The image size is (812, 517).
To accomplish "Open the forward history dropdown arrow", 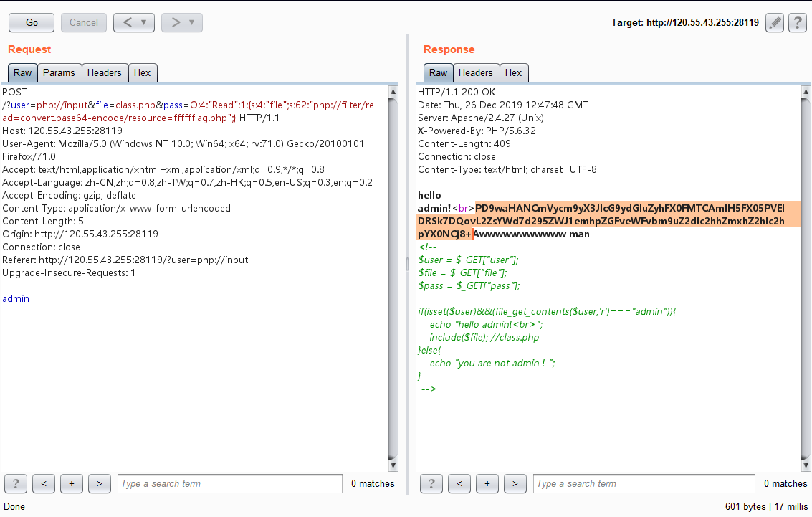I will [192, 22].
